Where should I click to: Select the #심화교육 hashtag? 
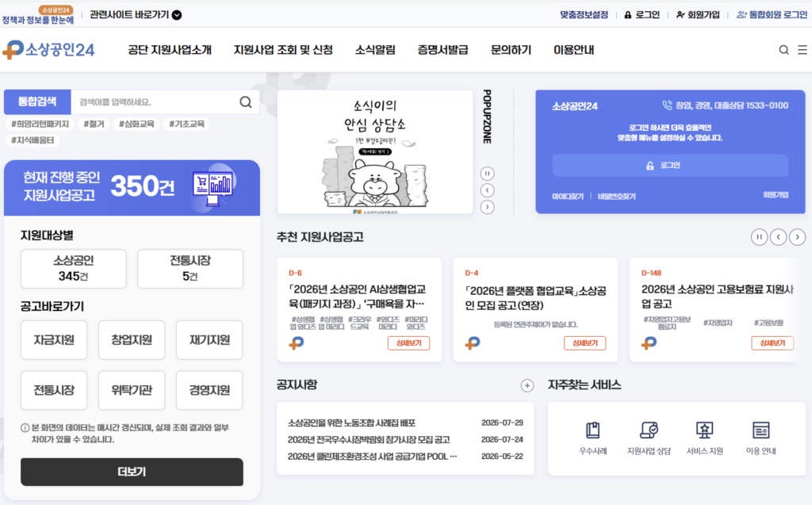click(x=136, y=124)
